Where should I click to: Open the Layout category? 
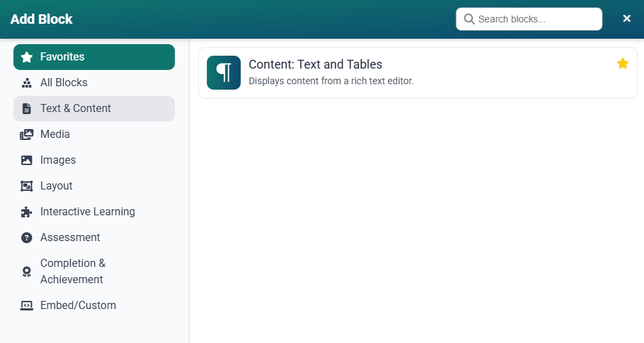coord(94,186)
